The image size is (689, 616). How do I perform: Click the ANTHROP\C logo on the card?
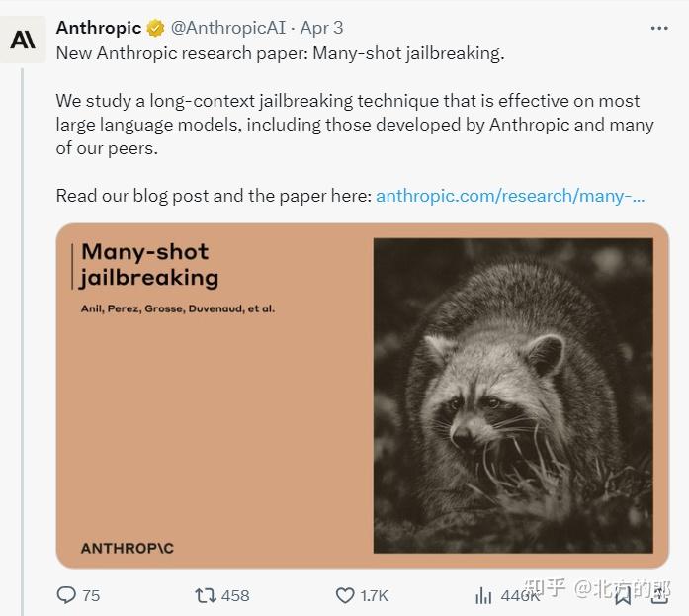(127, 547)
